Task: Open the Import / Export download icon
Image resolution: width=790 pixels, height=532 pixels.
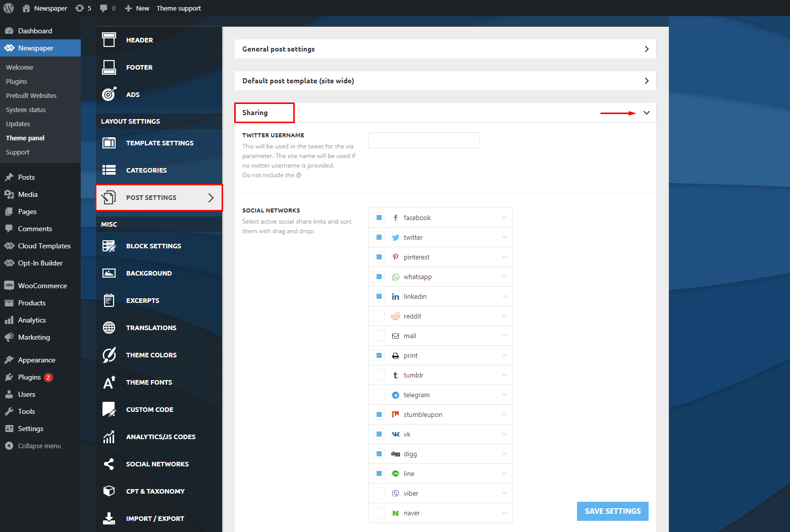Action: pos(109,518)
